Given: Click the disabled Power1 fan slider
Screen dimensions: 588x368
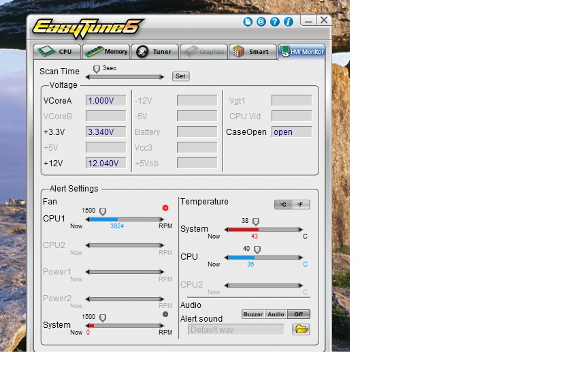Looking at the screenshot, I should coord(125,272).
